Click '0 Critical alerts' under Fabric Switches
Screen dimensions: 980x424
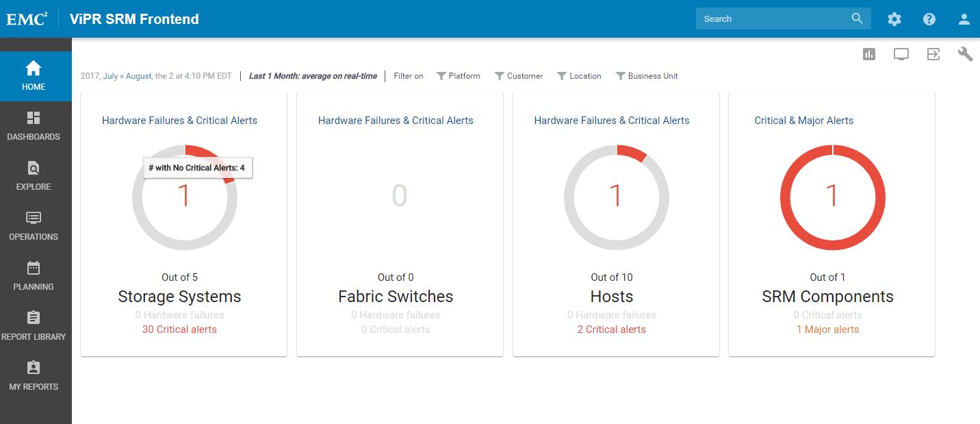point(396,329)
